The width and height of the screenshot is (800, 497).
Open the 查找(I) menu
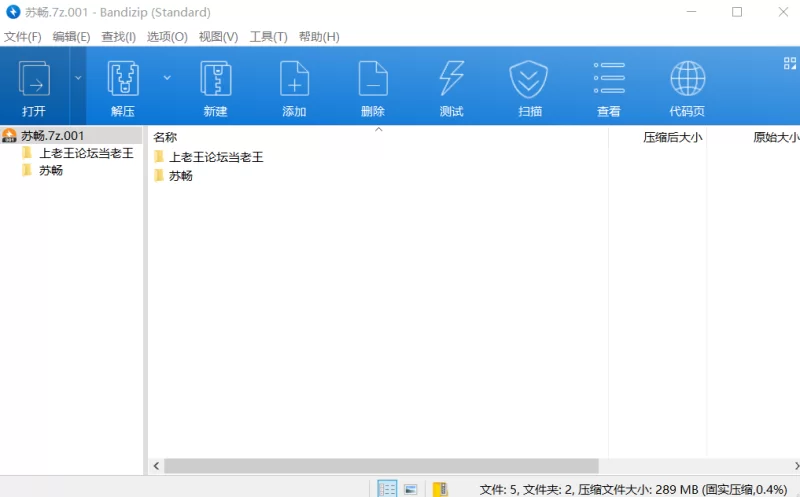tap(118, 37)
